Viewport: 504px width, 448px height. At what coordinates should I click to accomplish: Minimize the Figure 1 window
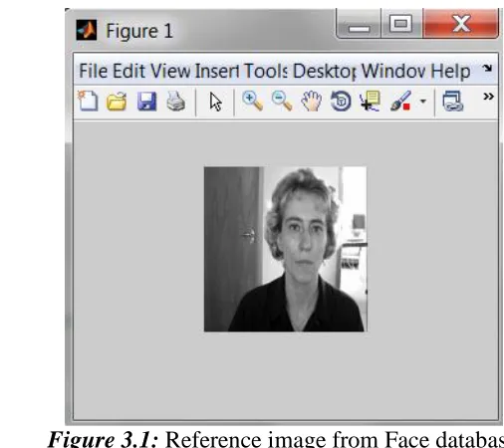tap(359, 24)
